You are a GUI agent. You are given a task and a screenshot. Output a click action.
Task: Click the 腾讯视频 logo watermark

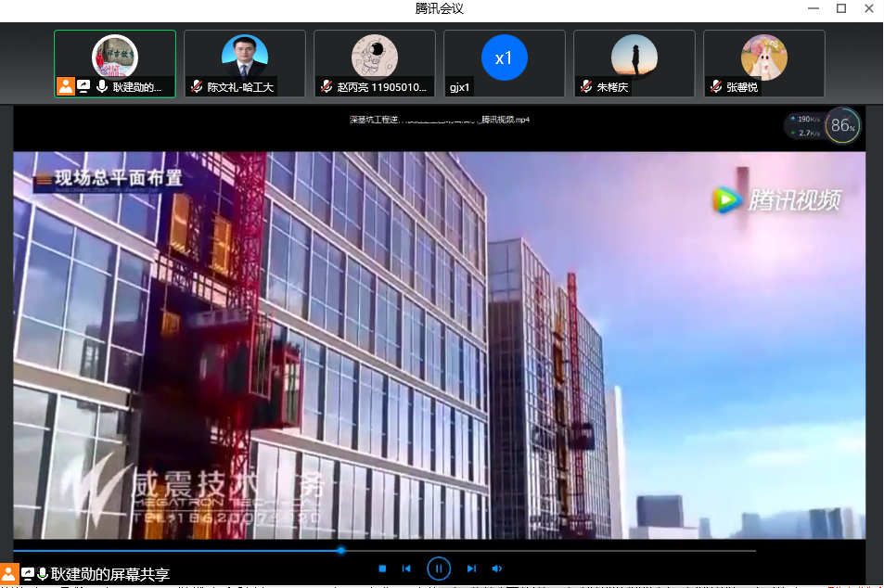pyautogui.click(x=776, y=199)
